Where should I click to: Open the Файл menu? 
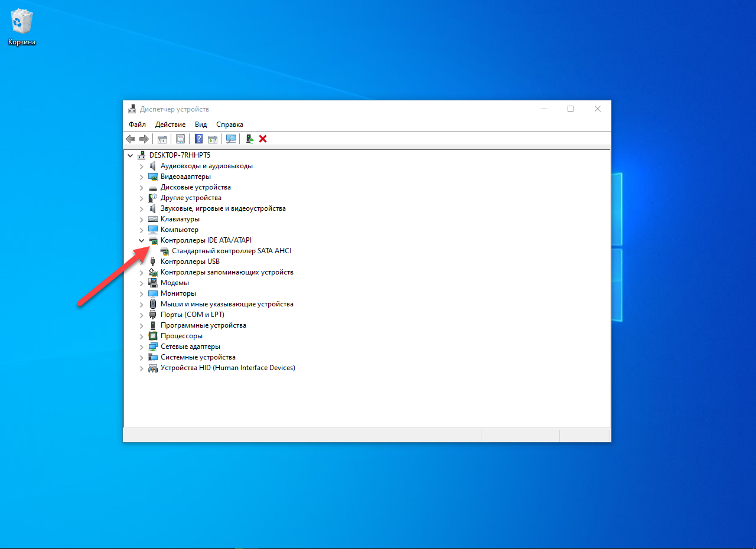(x=137, y=125)
